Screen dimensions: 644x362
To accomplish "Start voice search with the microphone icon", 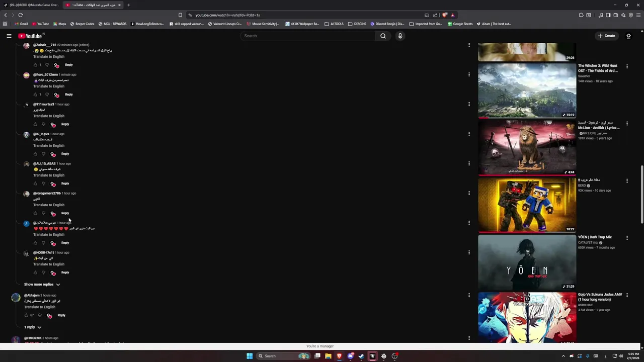I will point(400,36).
